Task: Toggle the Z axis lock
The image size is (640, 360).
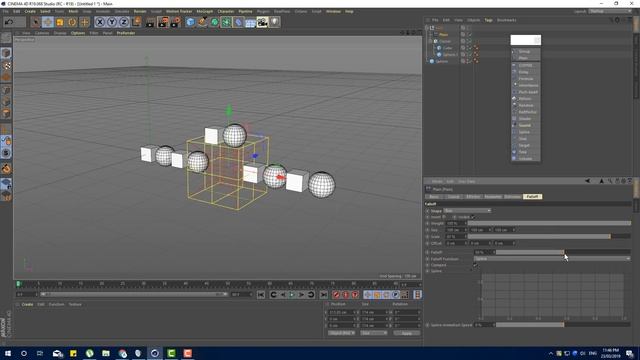Action: click(124, 22)
